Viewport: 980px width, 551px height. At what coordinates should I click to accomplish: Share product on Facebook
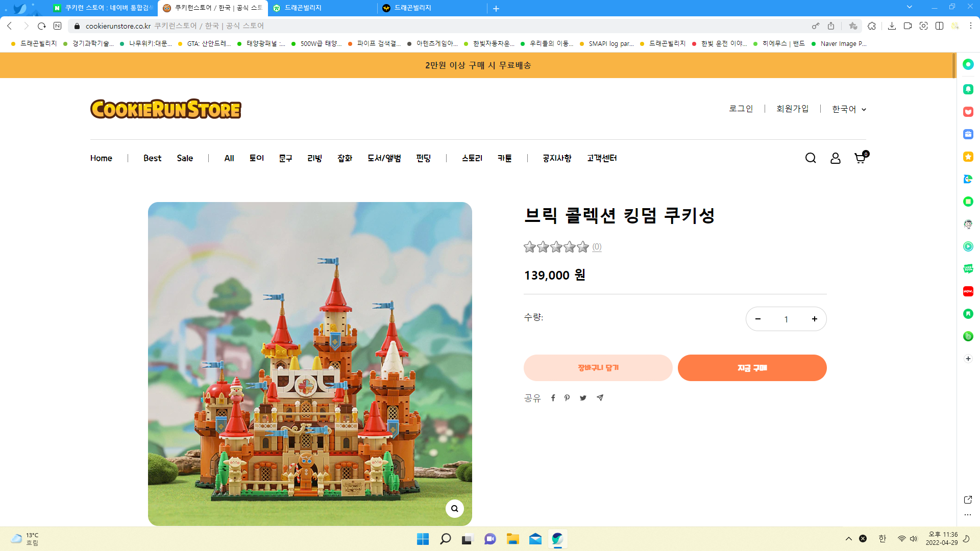(553, 398)
